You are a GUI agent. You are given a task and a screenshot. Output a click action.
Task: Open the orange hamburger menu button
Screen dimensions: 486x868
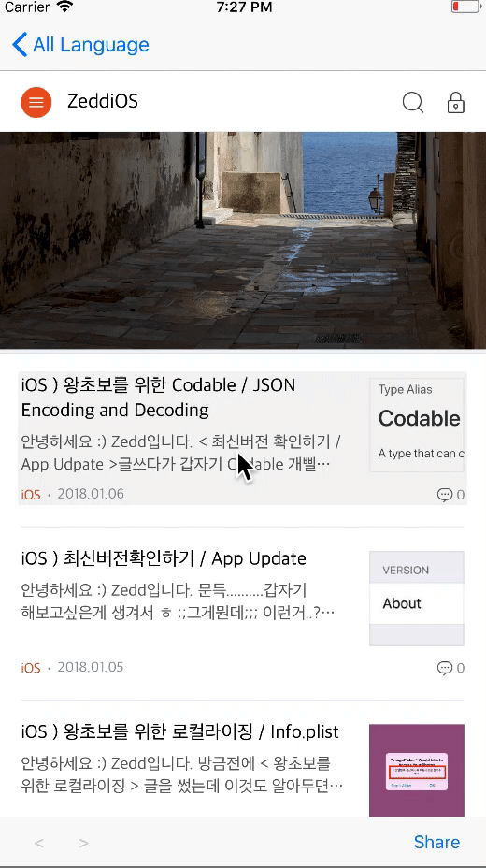point(36,102)
